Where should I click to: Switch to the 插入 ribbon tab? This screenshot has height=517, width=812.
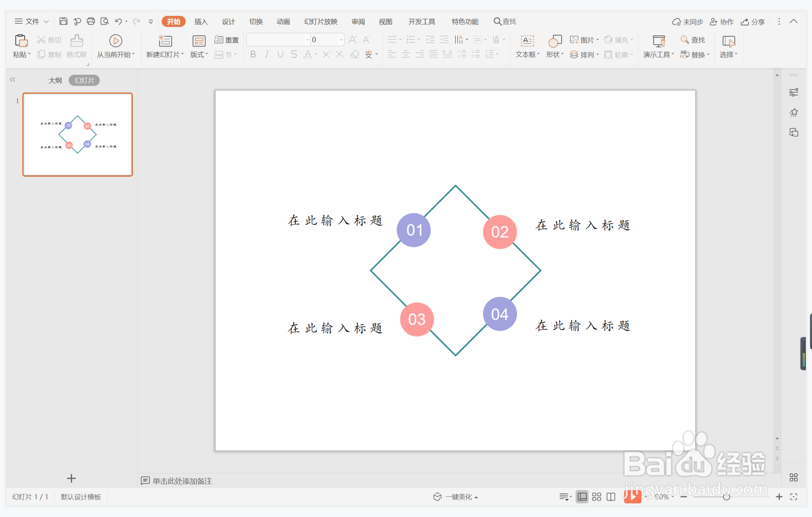click(201, 21)
